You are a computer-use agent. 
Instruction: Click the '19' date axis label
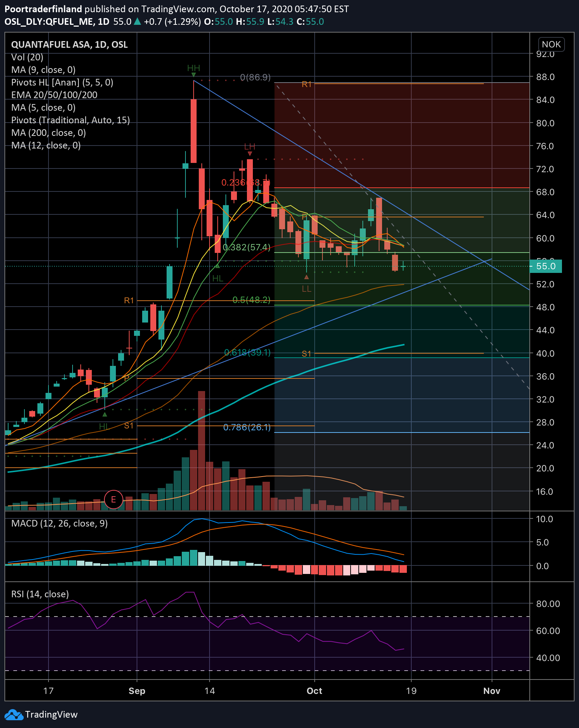(x=411, y=691)
